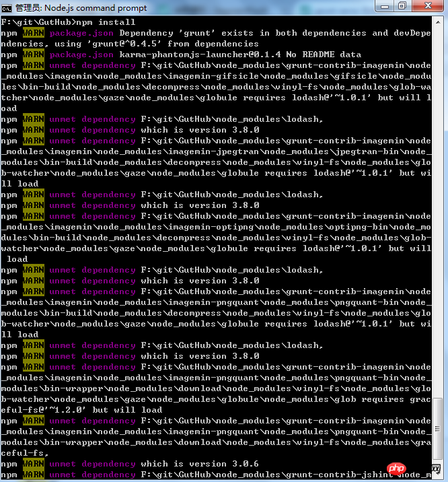Click the text 'karma-phantomjs-launcher@0.1.4 No README data'
The image size is (448, 482).
coord(240,55)
